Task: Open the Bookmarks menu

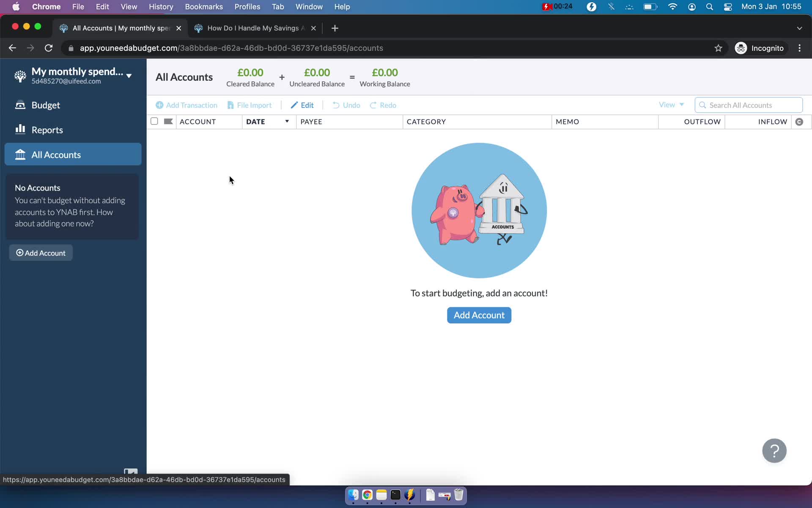Action: point(204,6)
